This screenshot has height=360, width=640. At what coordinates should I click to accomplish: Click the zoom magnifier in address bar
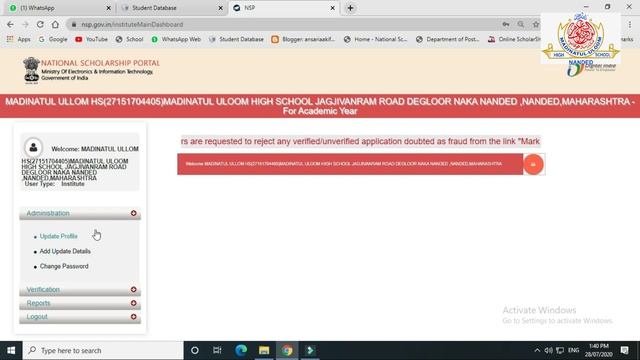tap(521, 24)
